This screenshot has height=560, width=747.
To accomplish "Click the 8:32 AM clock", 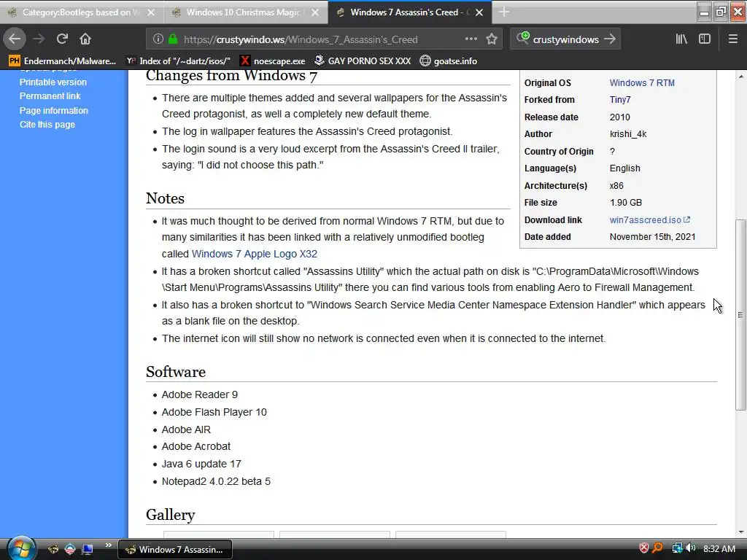I will 719,548.
